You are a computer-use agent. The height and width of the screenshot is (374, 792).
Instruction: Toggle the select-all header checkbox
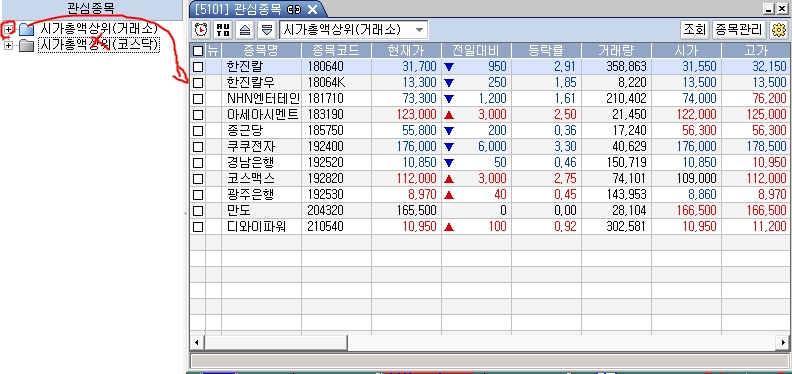(x=198, y=51)
